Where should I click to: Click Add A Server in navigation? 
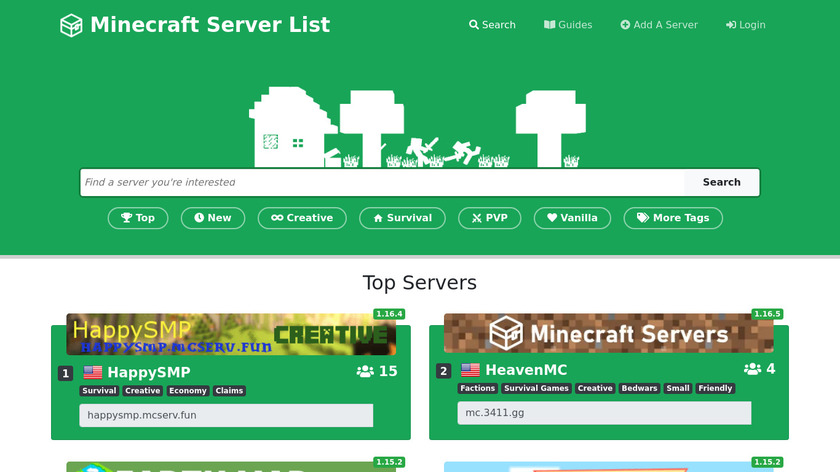click(659, 25)
